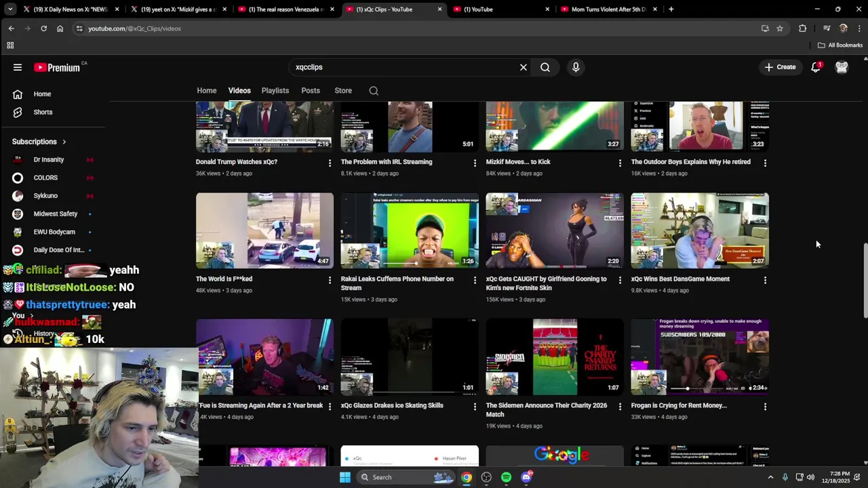The height and width of the screenshot is (488, 868).
Task: Play The World is F**ked thumbnail
Action: [x=264, y=230]
